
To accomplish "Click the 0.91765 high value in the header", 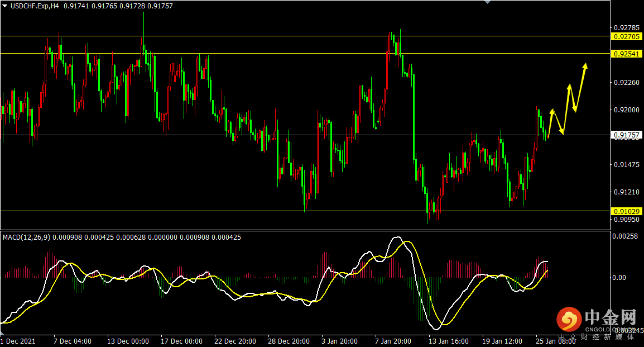I will [x=104, y=6].
